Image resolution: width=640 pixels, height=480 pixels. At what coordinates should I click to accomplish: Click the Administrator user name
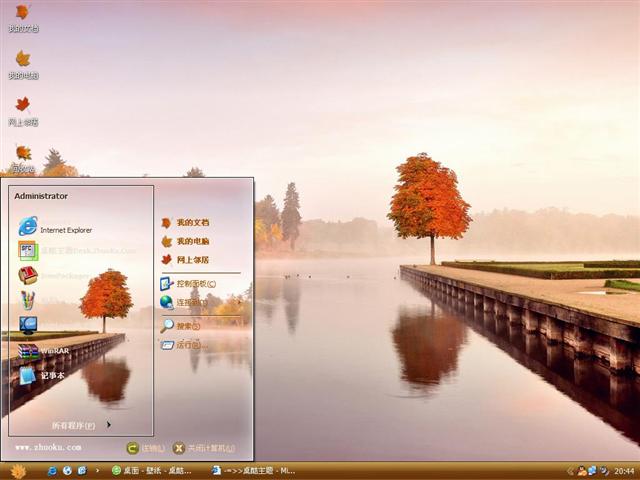coord(41,196)
